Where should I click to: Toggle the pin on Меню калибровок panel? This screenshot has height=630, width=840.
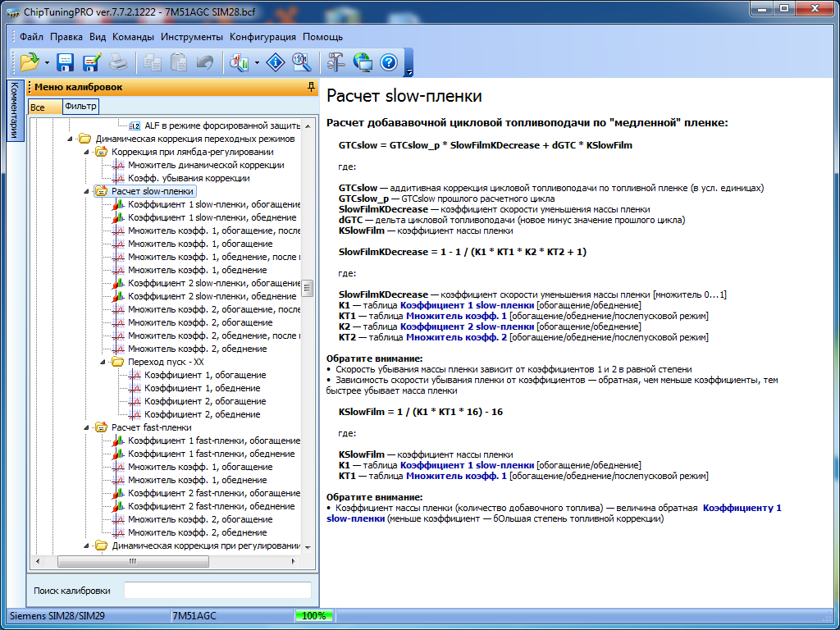tap(311, 86)
